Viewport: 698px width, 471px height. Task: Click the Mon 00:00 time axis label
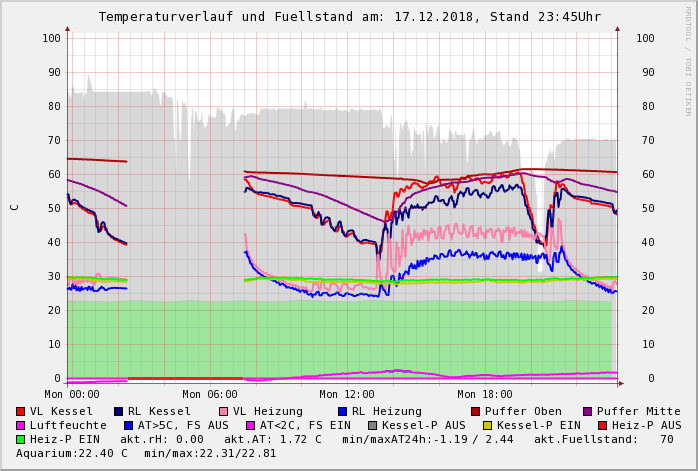pos(72,394)
